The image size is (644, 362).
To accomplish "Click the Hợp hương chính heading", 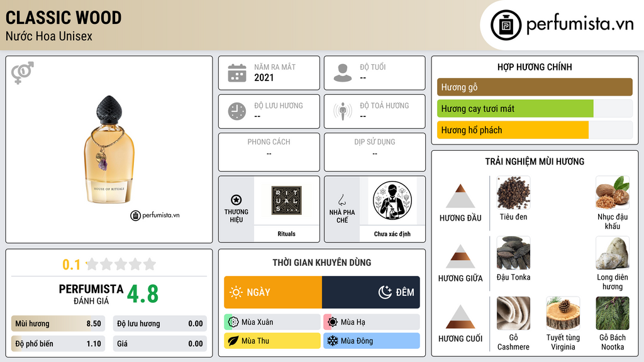I will tap(535, 67).
